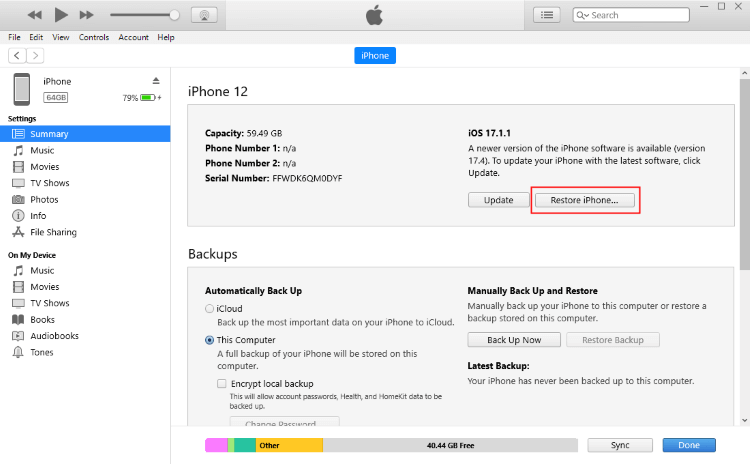The image size is (750, 464).
Task: Open Tones under On My Device
Action: [x=42, y=352]
